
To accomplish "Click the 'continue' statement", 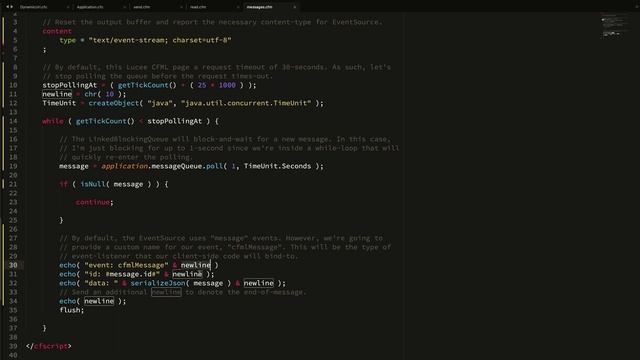I will (93, 202).
